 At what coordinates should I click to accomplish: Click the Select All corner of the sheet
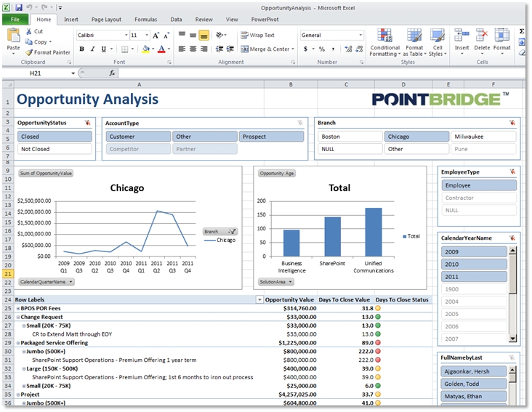[x=8, y=84]
